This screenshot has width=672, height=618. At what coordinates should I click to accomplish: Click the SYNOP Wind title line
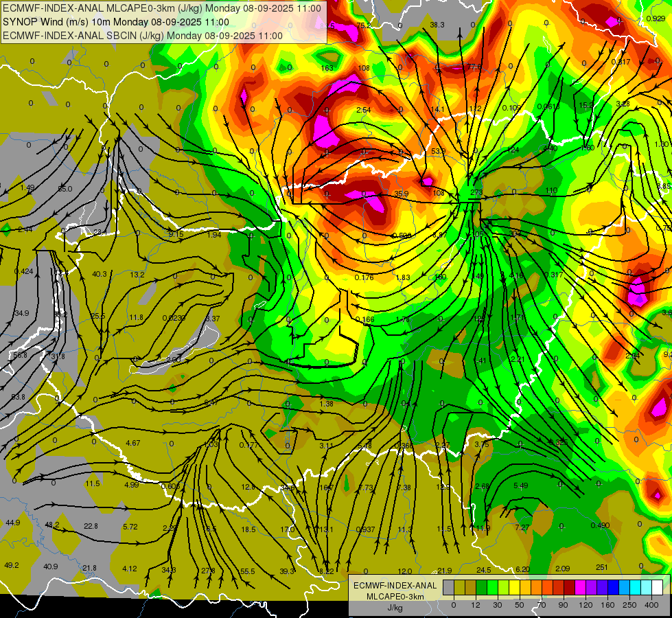click(x=116, y=22)
